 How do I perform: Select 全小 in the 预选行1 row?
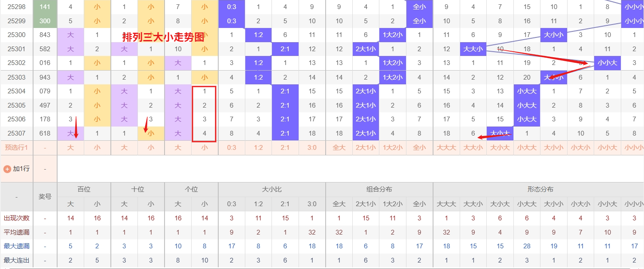[419, 148]
